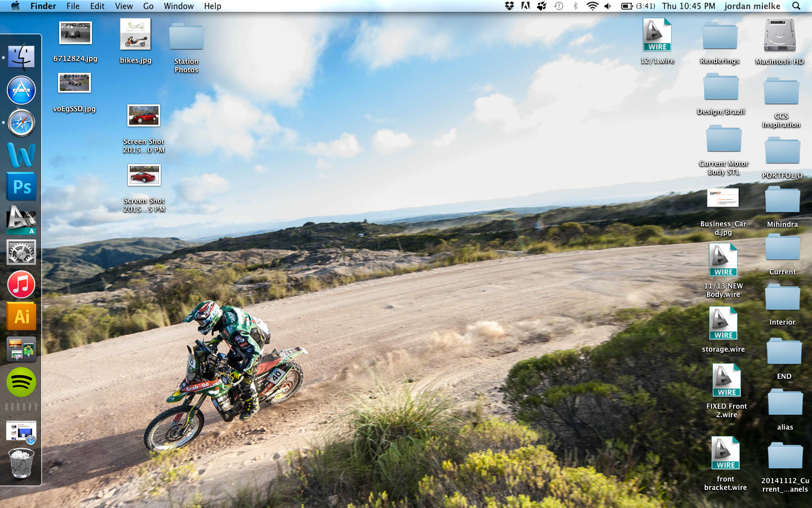
Task: Launch the App Store dock icon
Action: point(21,90)
